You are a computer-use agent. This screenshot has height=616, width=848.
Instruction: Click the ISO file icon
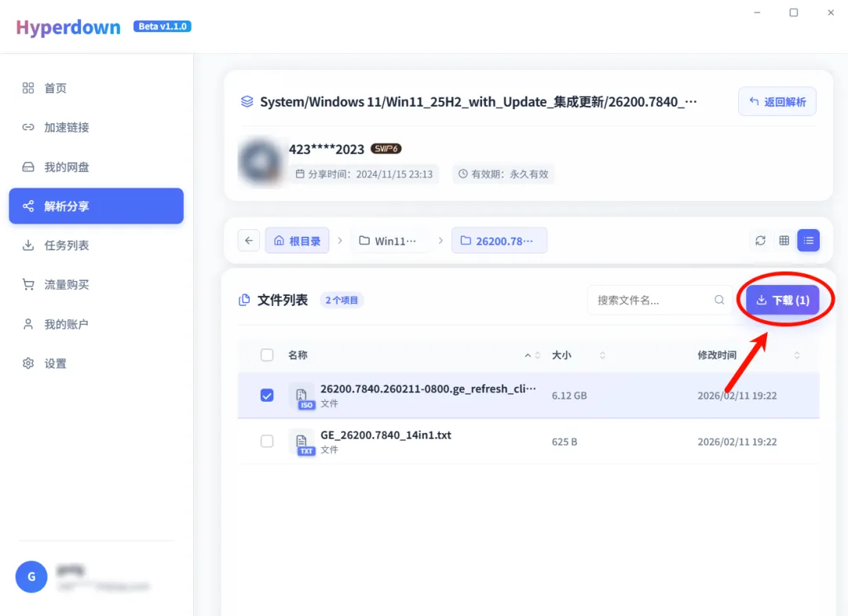(302, 396)
